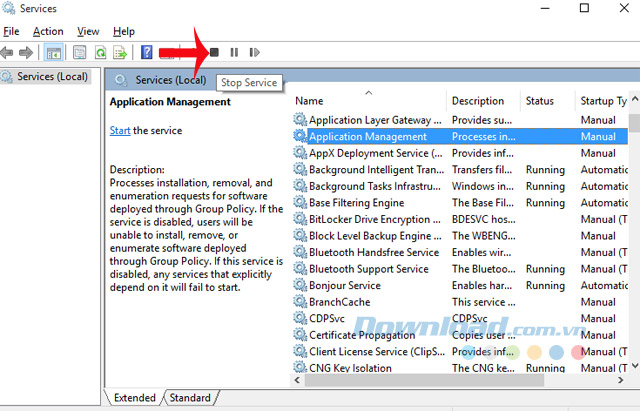
Task: Open the Action menu
Action: click(48, 31)
